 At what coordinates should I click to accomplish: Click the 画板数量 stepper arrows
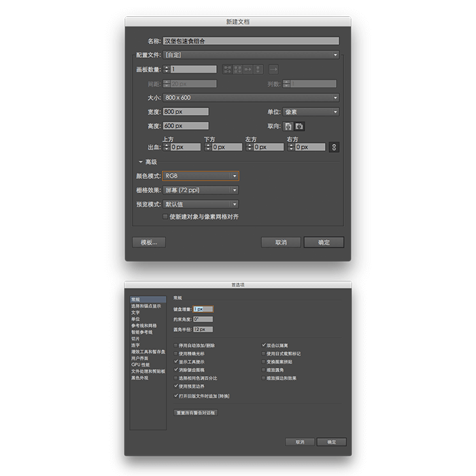click(x=167, y=69)
